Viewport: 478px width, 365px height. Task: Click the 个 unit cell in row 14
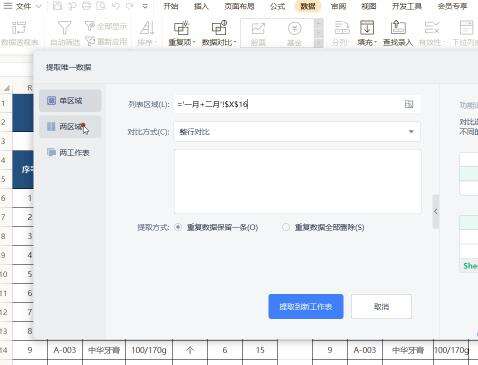[x=190, y=350]
